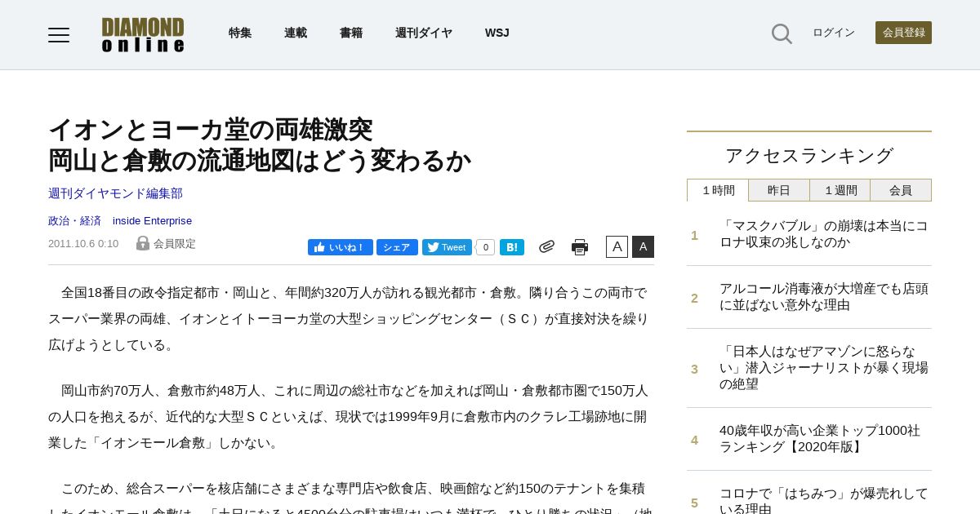Open ranking article コロナで「はちみつ」が爆売れ
980x514 pixels.
coord(824,500)
